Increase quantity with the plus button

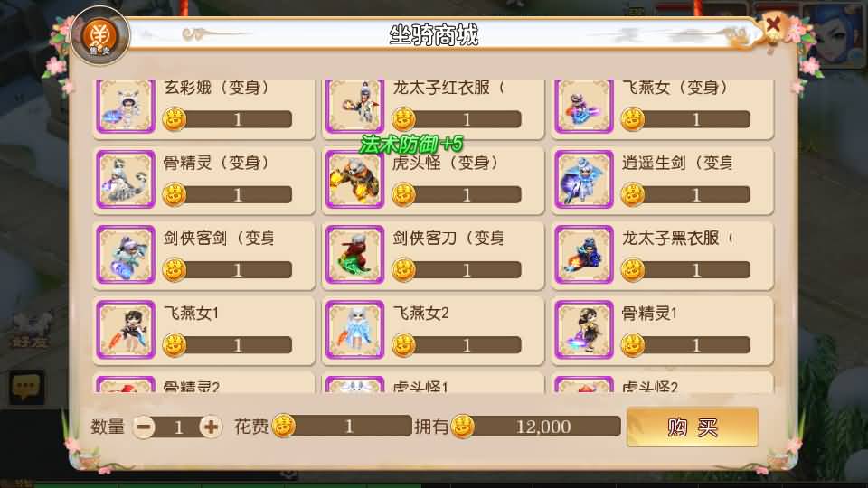(211, 427)
